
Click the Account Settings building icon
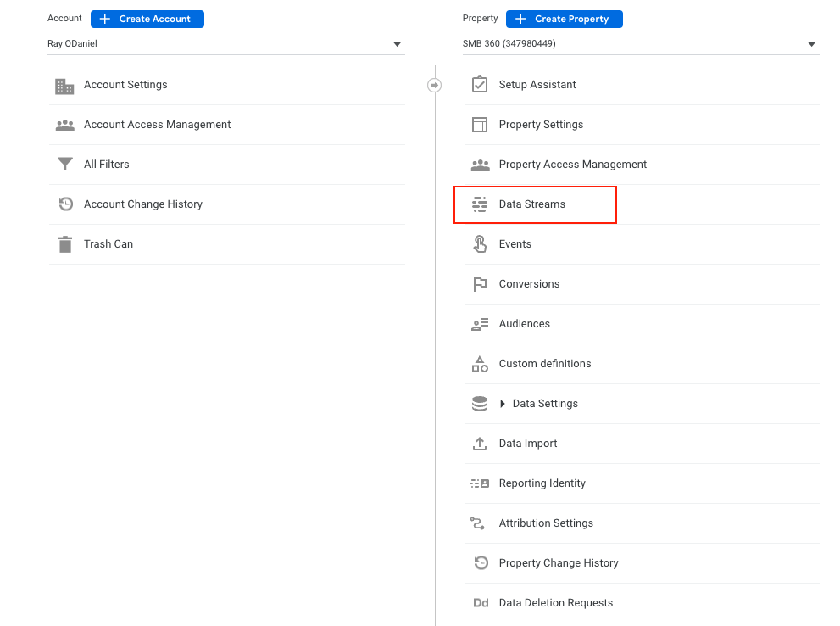64,86
